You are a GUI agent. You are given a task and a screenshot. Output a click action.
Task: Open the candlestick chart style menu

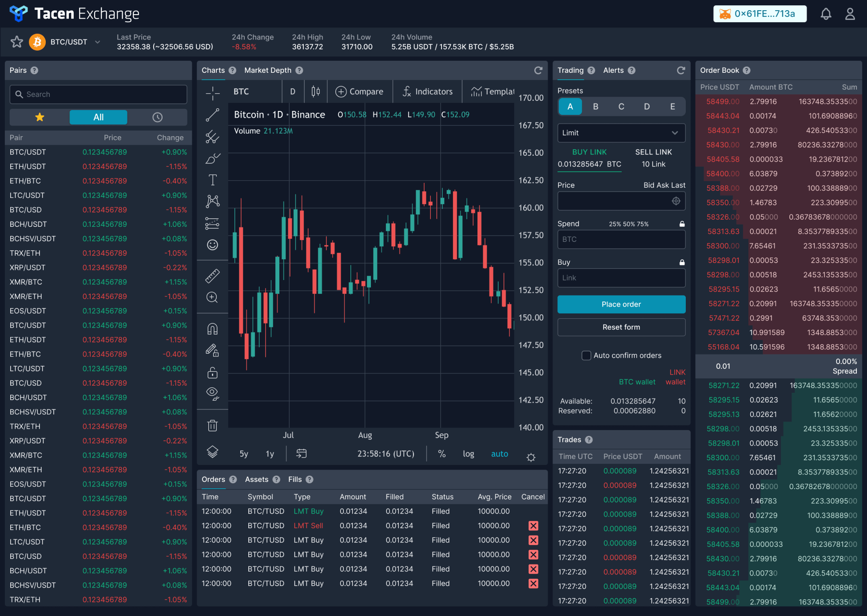tap(315, 91)
